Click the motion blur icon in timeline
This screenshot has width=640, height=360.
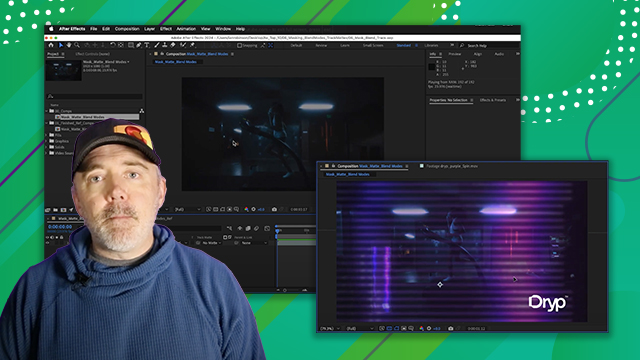[x=256, y=228]
